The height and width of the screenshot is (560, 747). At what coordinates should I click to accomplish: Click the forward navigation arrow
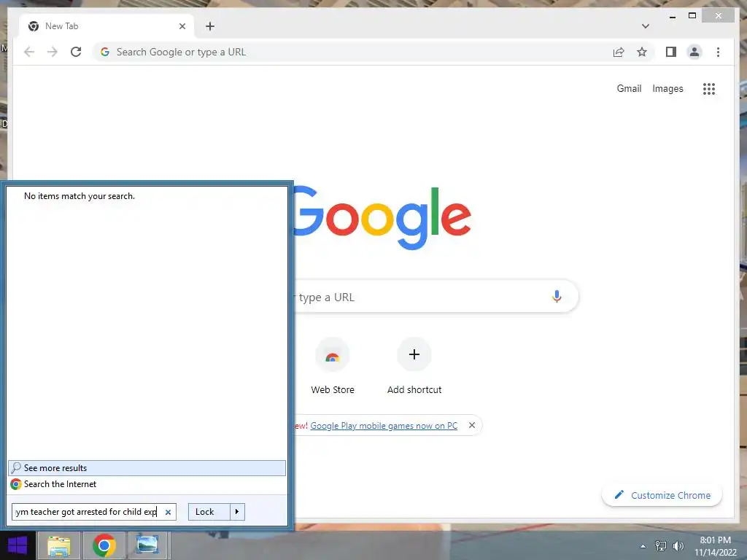click(53, 52)
